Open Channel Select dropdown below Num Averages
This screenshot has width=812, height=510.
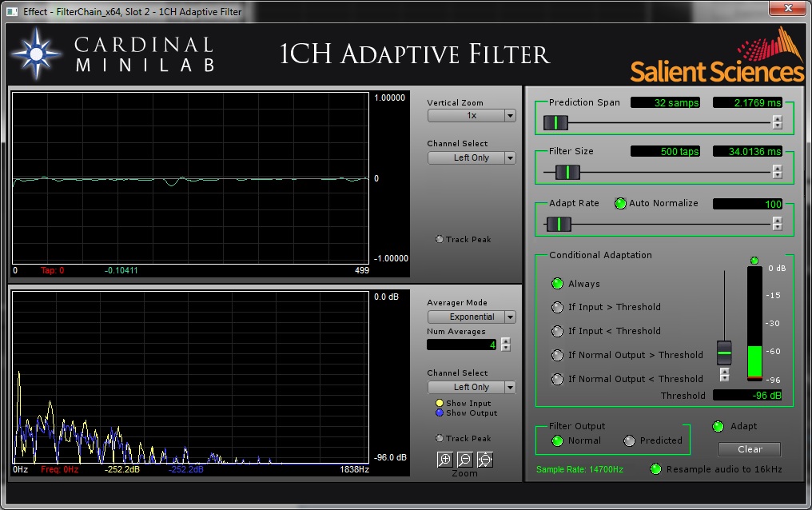472,387
